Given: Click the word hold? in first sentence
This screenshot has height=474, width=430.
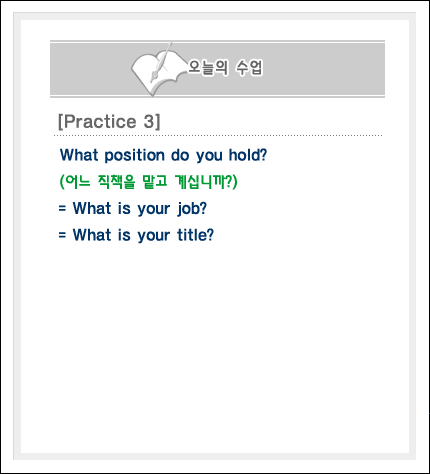Looking at the screenshot, I should [x=248, y=155].
